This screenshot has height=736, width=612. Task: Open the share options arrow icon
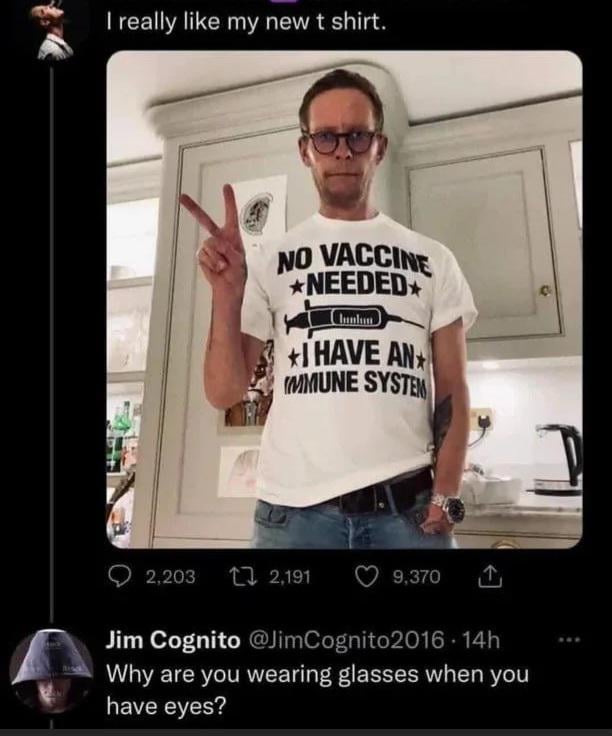(x=490, y=577)
